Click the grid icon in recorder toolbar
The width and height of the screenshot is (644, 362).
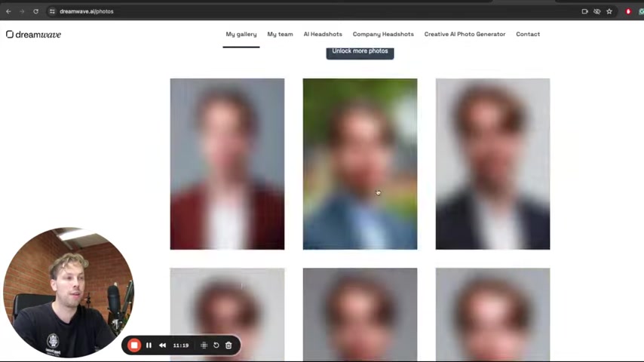[204, 345]
